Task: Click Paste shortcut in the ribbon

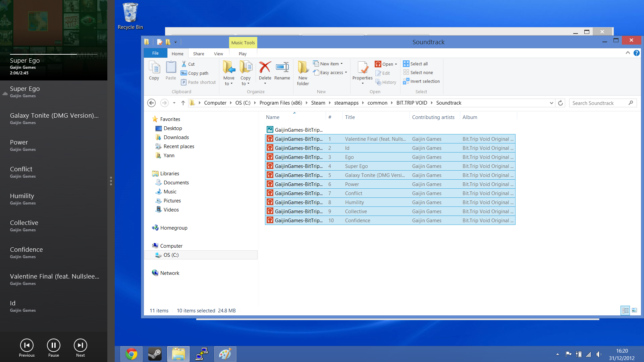Action: [198, 82]
